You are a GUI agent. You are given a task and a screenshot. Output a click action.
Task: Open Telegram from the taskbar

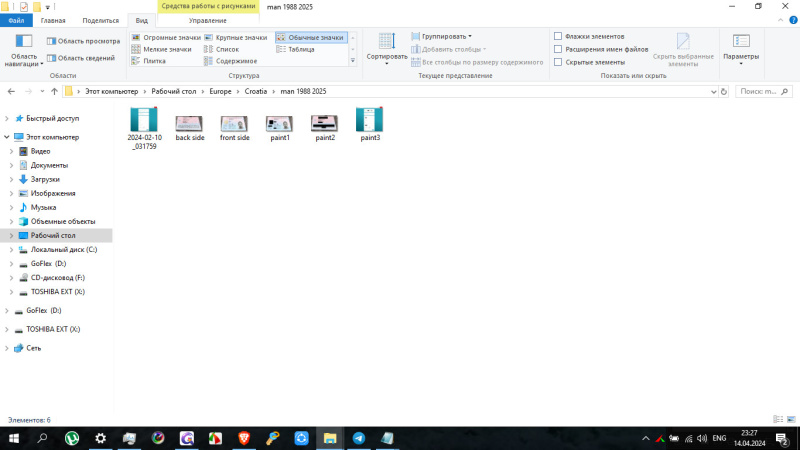[x=358, y=438]
